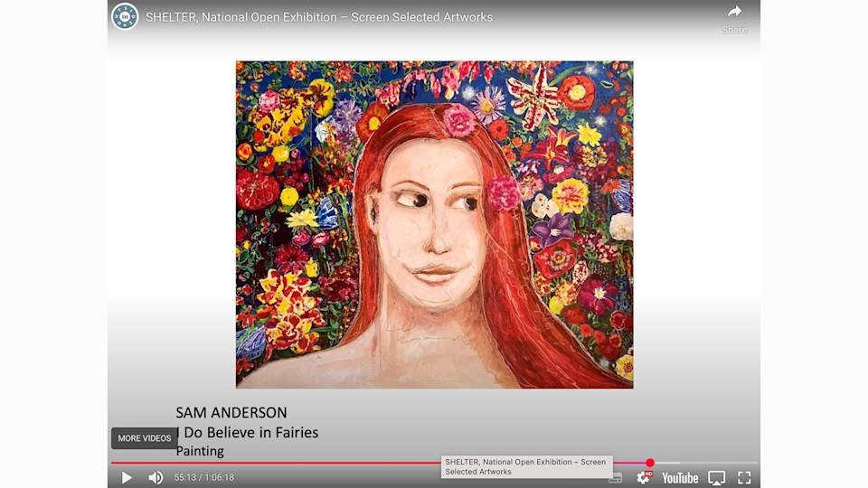The image size is (868, 488).
Task: Mute the video volume
Action: 156,477
